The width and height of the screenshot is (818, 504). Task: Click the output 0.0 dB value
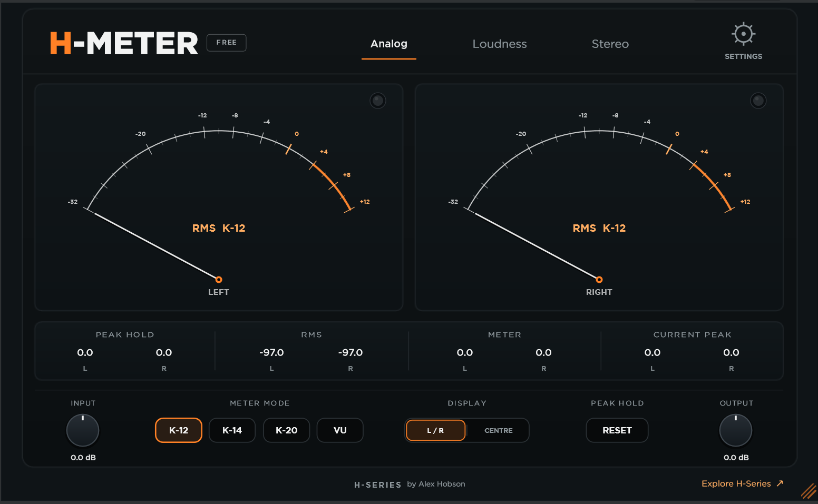click(x=736, y=458)
